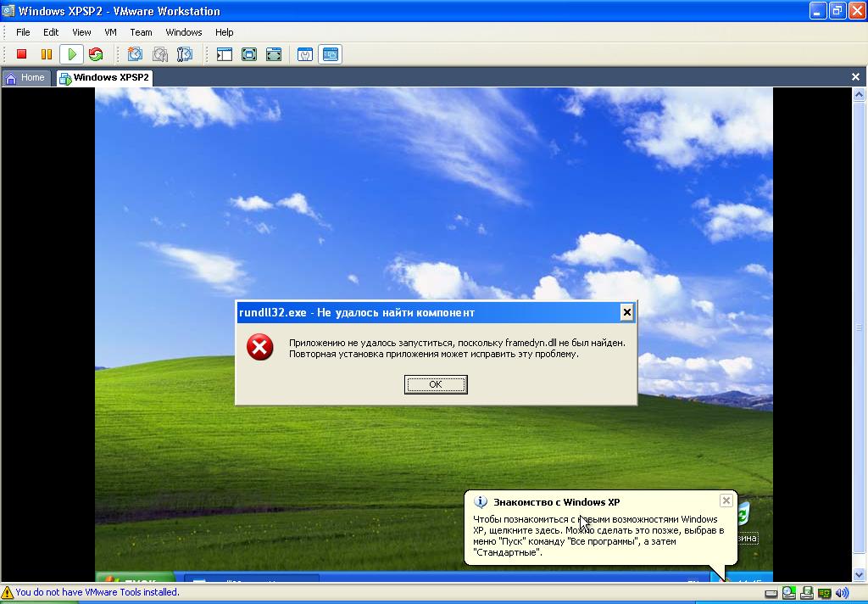Take a snapshot using the clock icon

(135, 54)
